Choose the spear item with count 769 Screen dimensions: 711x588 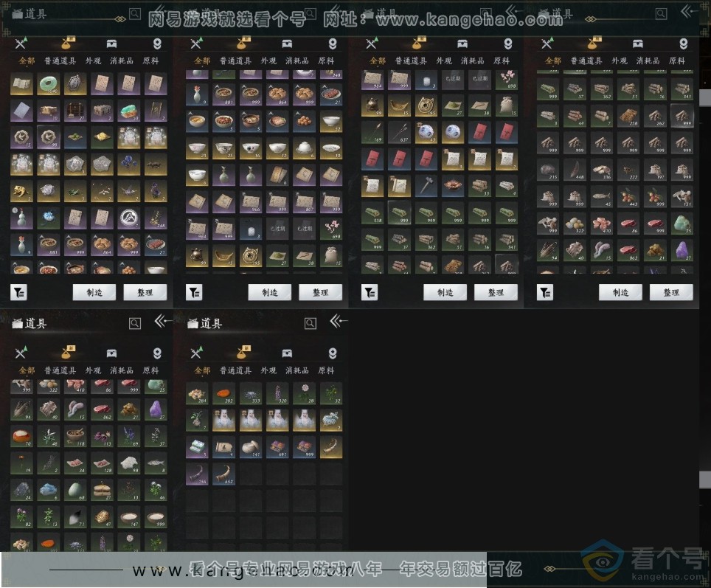click(x=372, y=132)
